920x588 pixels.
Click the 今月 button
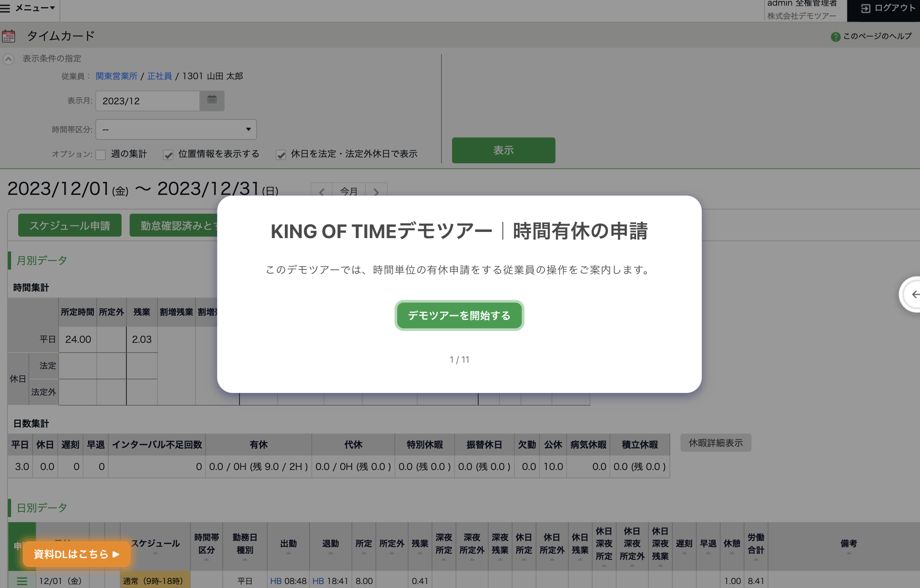tap(349, 191)
